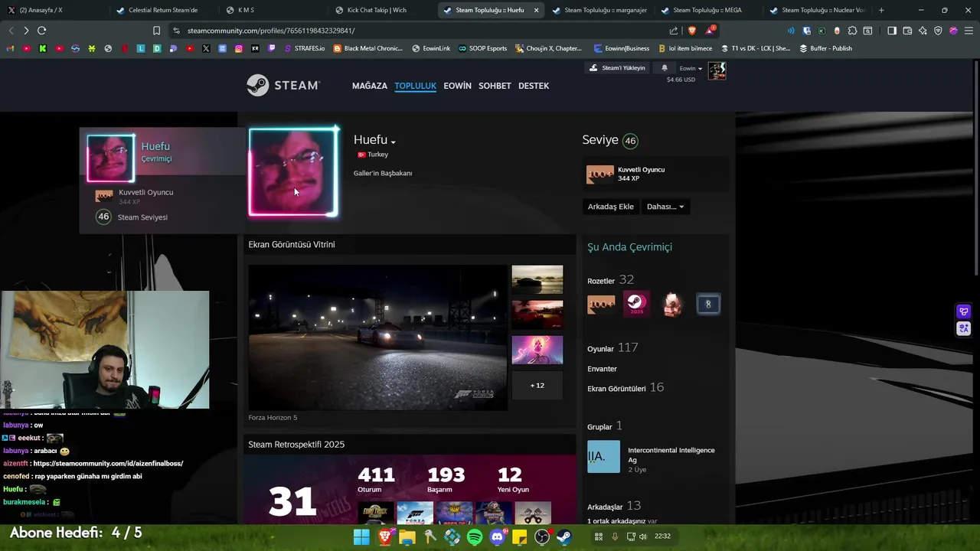Close the Steam Topluluğu :: Huefu tab
The height and width of the screenshot is (551, 980).
(536, 10)
